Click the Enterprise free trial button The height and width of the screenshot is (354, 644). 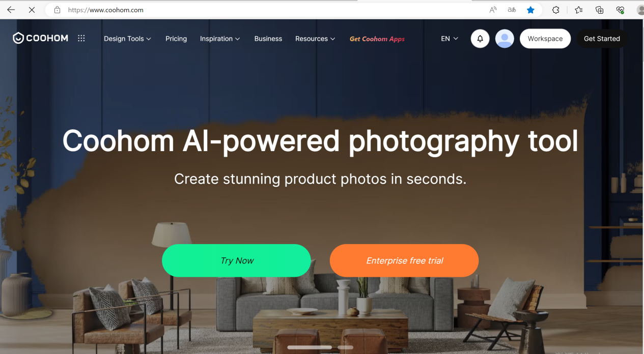(404, 260)
